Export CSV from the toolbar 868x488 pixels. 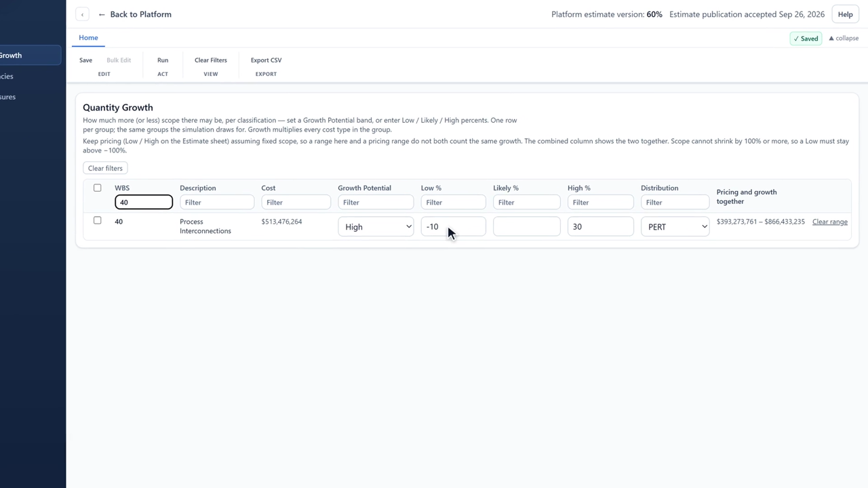click(x=266, y=60)
